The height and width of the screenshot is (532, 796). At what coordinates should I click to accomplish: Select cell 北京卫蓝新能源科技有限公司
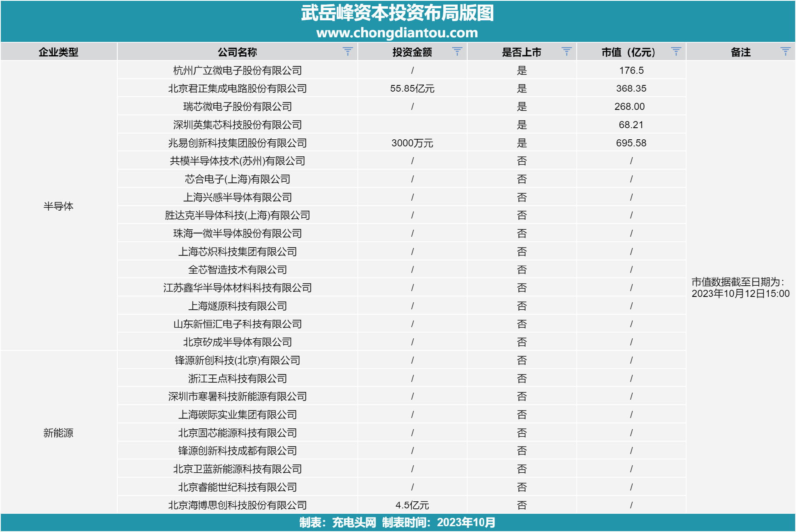point(237,469)
